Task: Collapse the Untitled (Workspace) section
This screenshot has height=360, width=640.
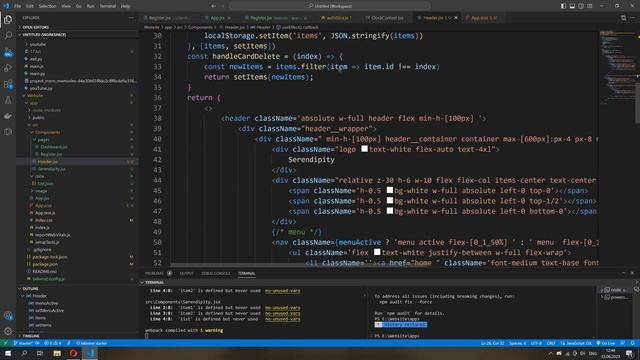Action: click(78, 35)
